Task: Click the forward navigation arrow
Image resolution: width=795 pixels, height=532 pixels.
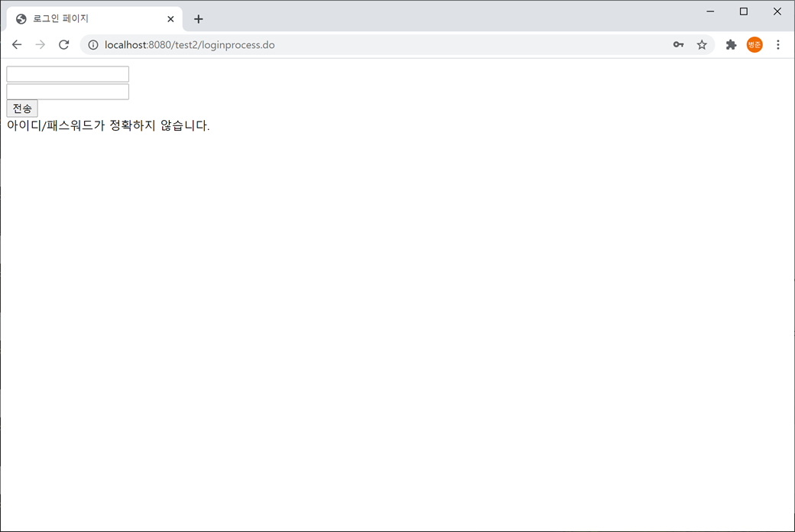Action: tap(40, 44)
